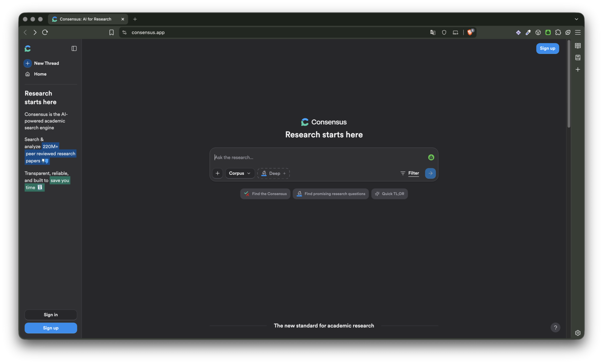Open the Brave Shields lion icon
Screen dimensions: 603x364
470,32
